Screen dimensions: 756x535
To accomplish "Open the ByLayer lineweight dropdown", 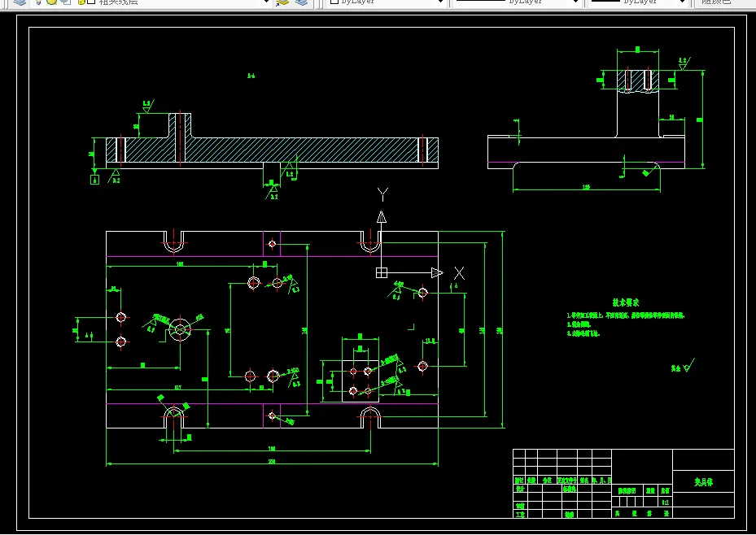I will [638, 2].
